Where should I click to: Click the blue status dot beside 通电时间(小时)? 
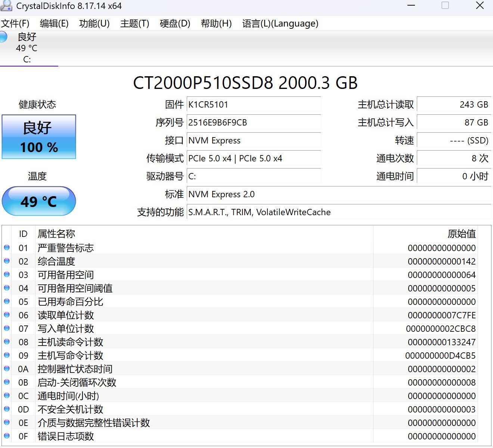[x=6, y=395]
